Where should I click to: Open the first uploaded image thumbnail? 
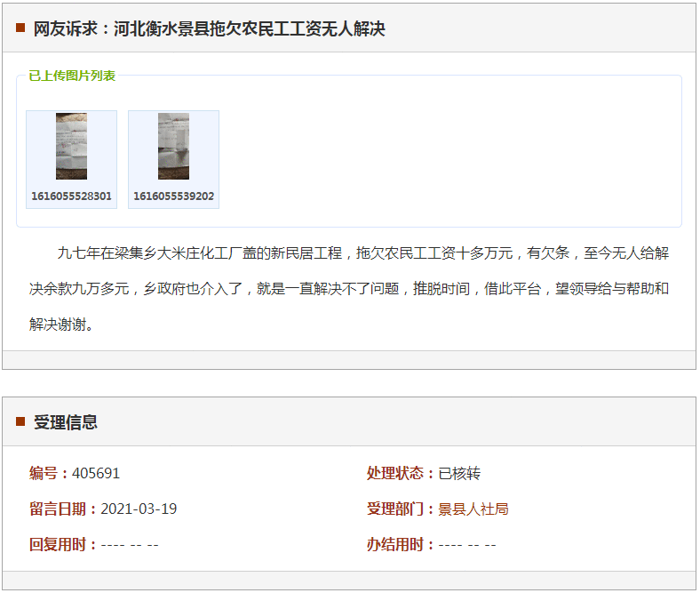71,147
